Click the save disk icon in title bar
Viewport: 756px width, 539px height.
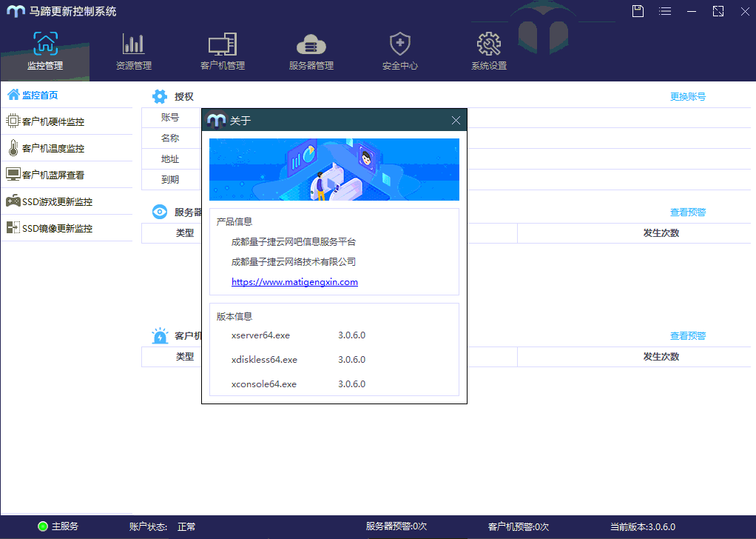pyautogui.click(x=638, y=11)
